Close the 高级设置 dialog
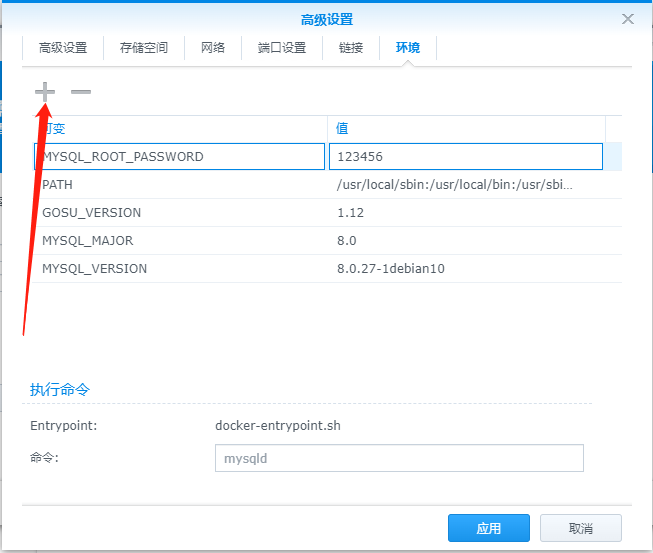 click(x=628, y=19)
